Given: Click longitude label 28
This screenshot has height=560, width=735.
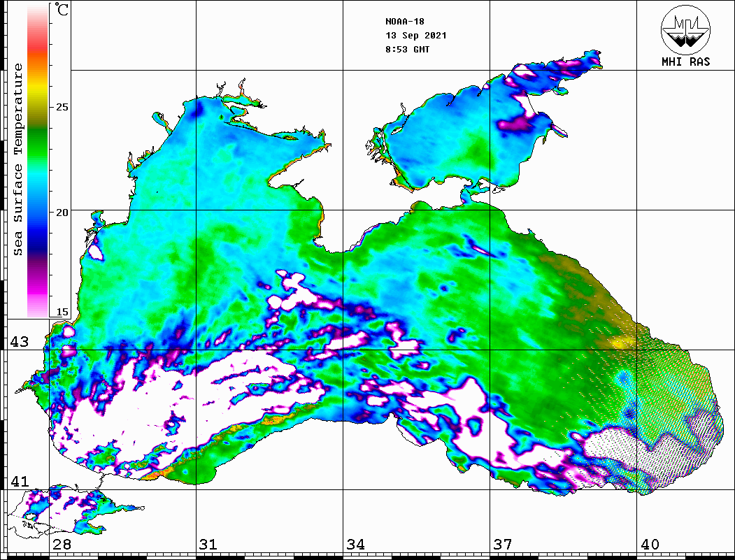Looking at the screenshot, I should (x=62, y=545).
